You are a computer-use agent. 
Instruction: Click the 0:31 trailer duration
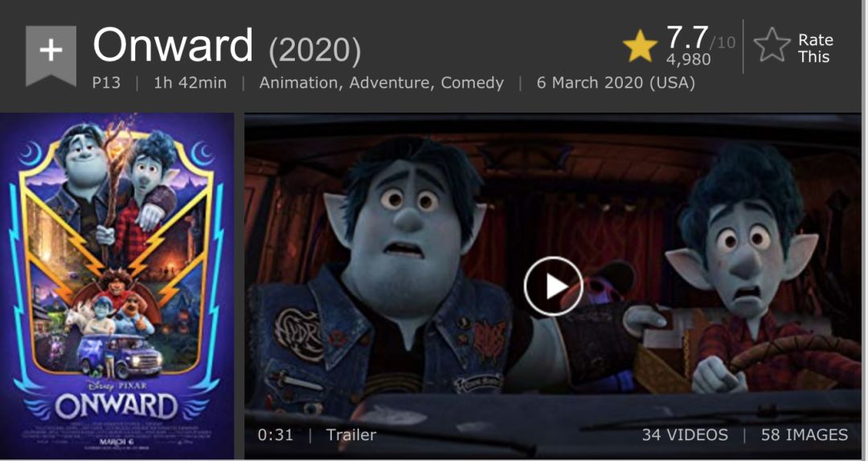pos(275,435)
